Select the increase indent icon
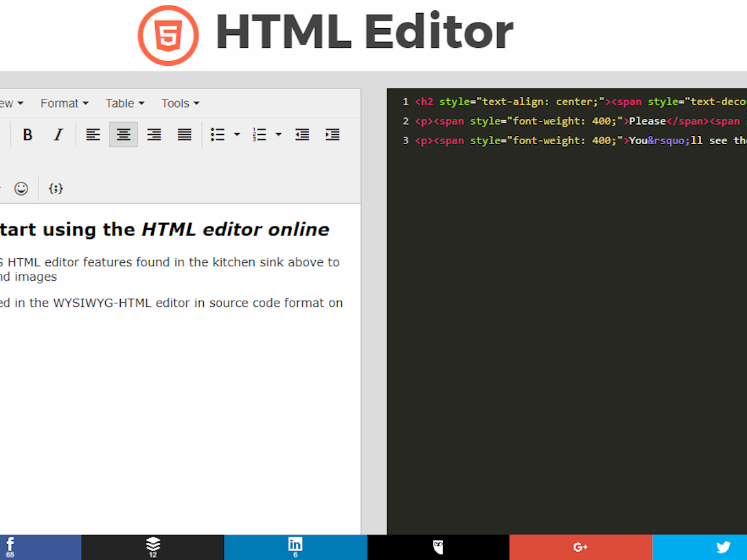Screen dimensions: 747x560 pyautogui.click(x=333, y=135)
